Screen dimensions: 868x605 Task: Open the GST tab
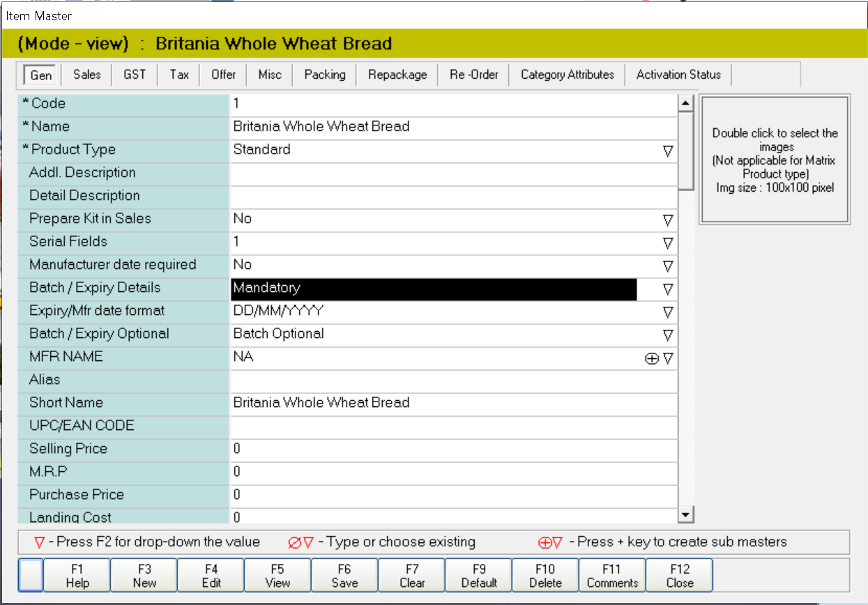[x=135, y=75]
